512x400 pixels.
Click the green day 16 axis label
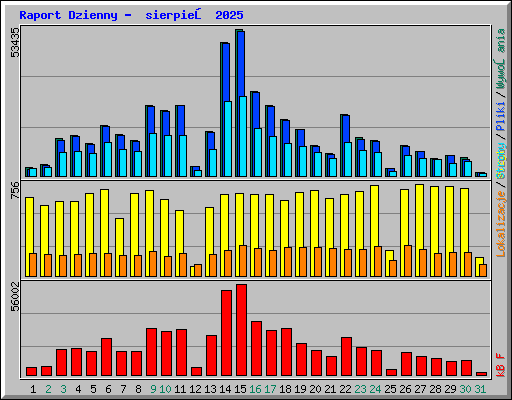[x=255, y=389]
